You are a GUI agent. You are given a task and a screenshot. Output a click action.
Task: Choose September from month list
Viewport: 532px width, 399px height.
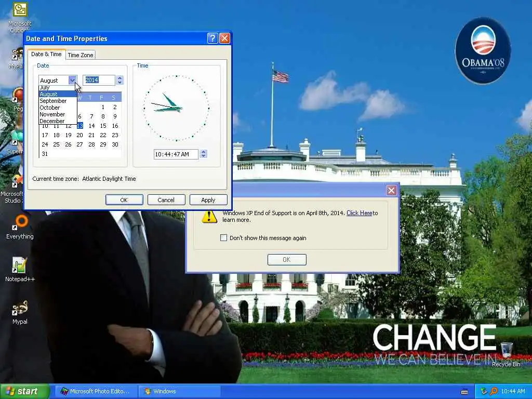click(58, 101)
